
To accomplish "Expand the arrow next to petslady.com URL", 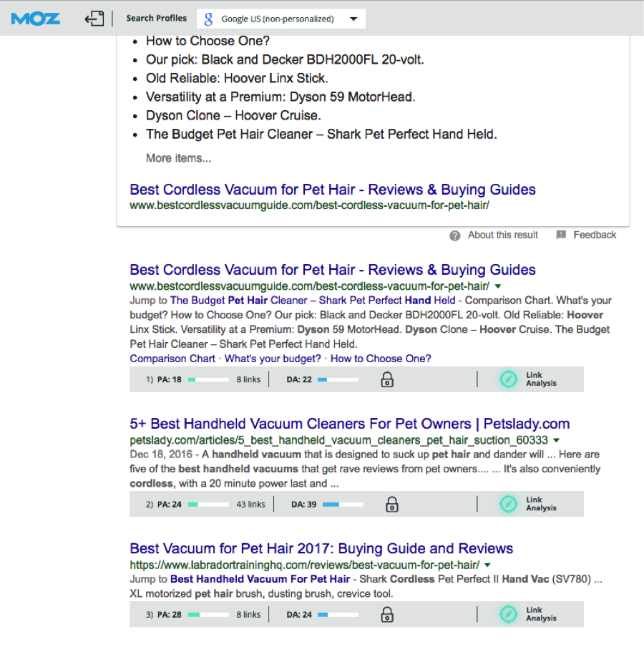I will coord(556,440).
